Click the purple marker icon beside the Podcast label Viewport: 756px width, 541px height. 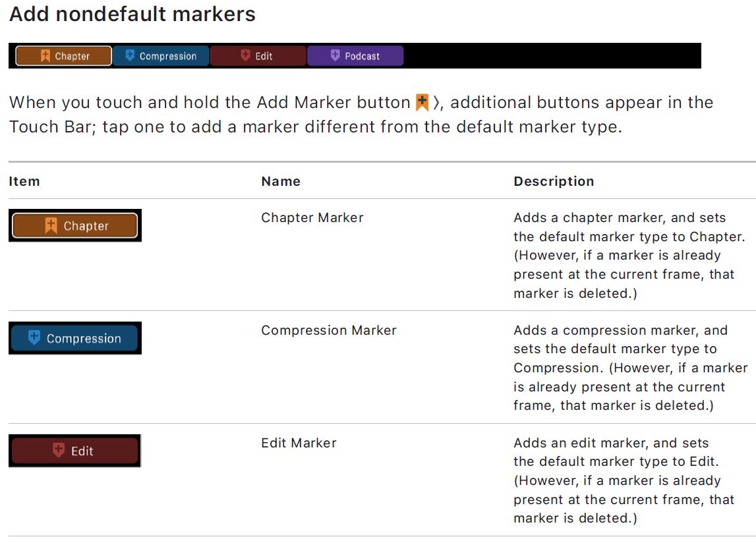coord(335,55)
